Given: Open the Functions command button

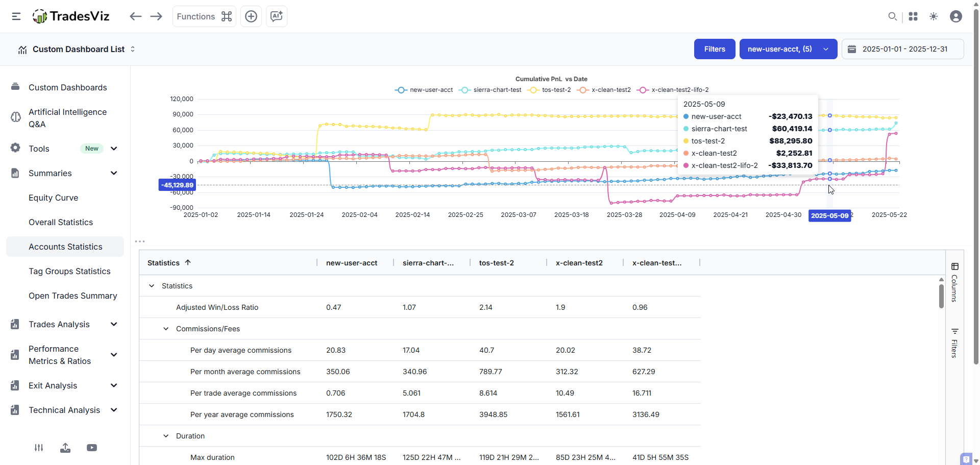Looking at the screenshot, I should click(204, 16).
